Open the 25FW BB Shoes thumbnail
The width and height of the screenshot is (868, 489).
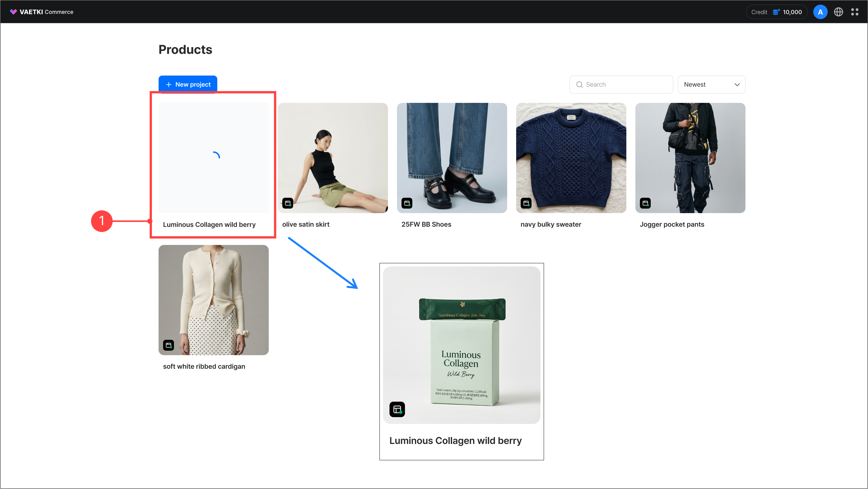point(452,158)
